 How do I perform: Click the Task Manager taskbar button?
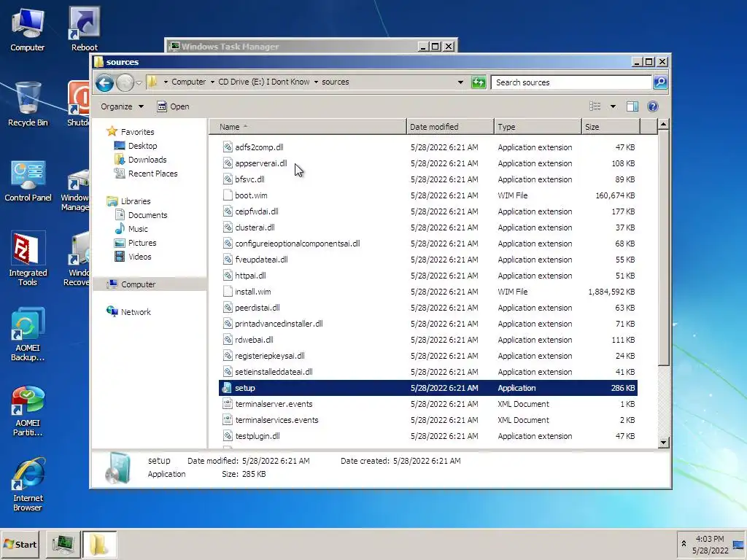(63, 544)
